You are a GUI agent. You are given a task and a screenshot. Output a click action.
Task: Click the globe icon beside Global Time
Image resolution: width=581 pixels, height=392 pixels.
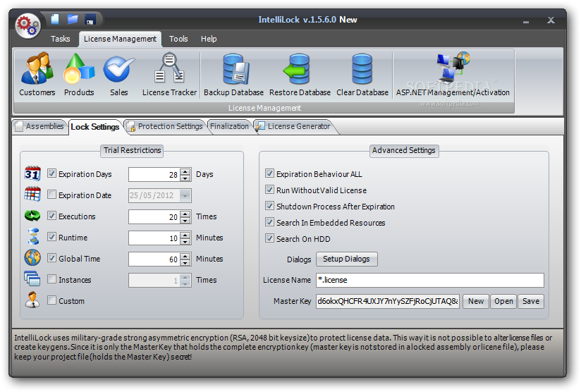(32, 257)
